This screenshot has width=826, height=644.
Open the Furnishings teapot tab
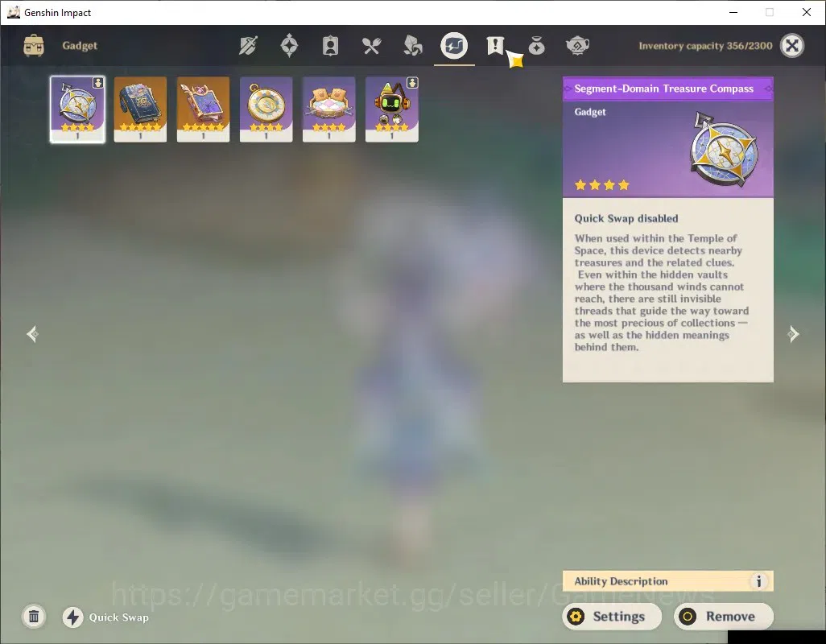coord(577,46)
